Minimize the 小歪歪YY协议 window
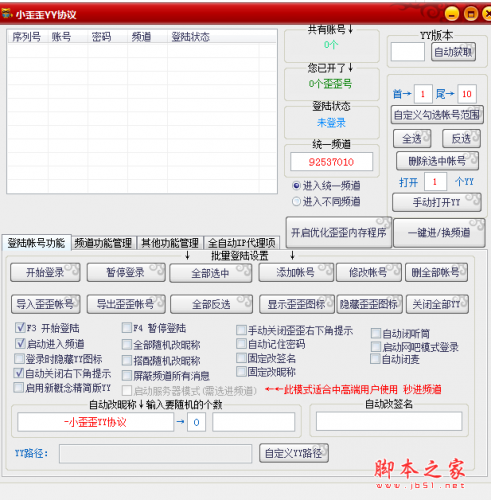 pos(452,14)
